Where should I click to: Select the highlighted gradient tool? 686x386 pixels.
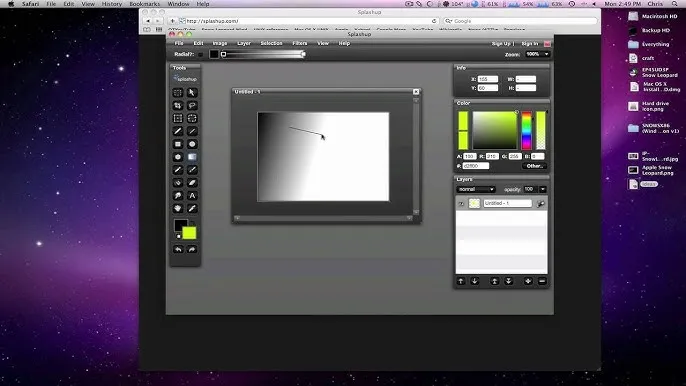(x=192, y=157)
